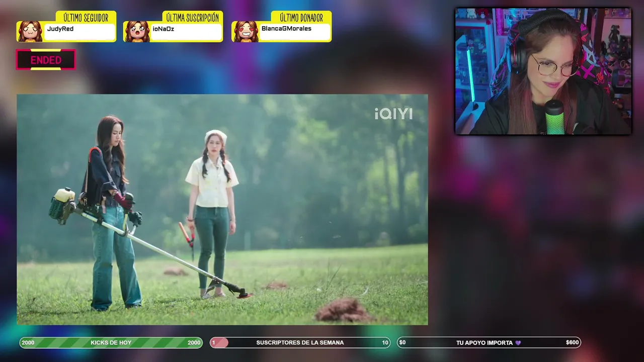Select the ÚLTIMA SUSCRIPCIÓN header label
This screenshot has width=644, height=362.
(x=192, y=18)
